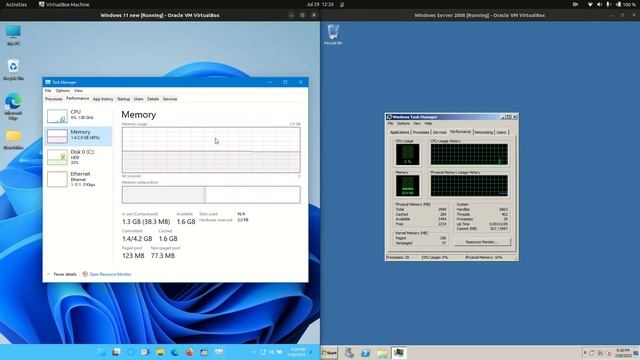Image resolution: width=640 pixels, height=360 pixels.
Task: Switch to Details tab in Task Manager
Action: pyautogui.click(x=153, y=99)
